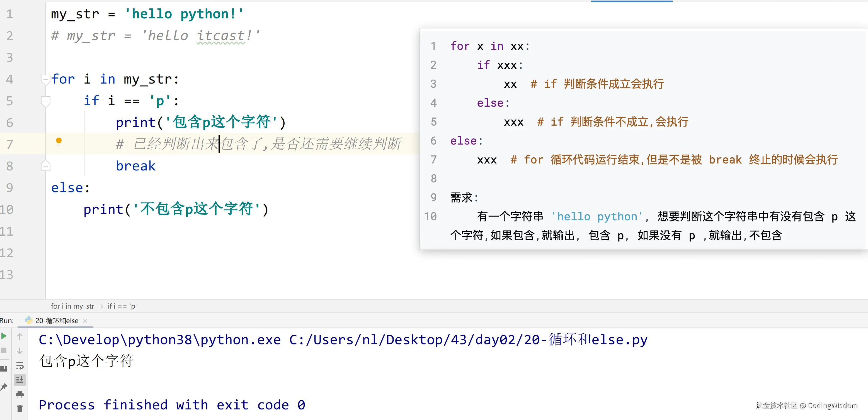The width and height of the screenshot is (868, 420).
Task: Click the Up the stack trace arrow
Action: (20, 336)
